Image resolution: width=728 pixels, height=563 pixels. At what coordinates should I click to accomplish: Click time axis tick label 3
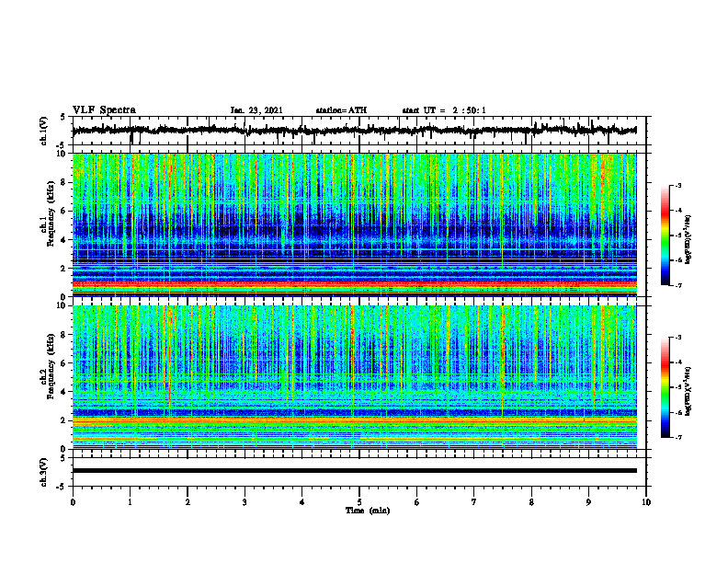245,502
